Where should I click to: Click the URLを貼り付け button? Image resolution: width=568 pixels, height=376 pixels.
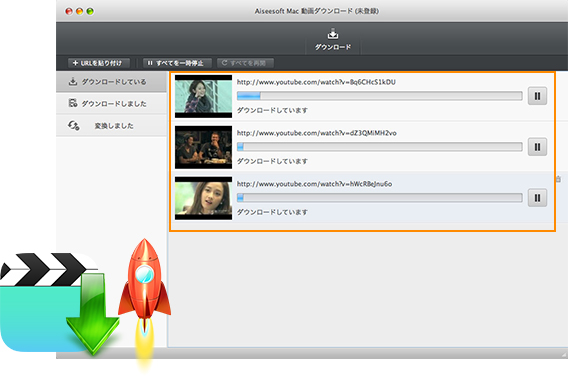[x=99, y=63]
